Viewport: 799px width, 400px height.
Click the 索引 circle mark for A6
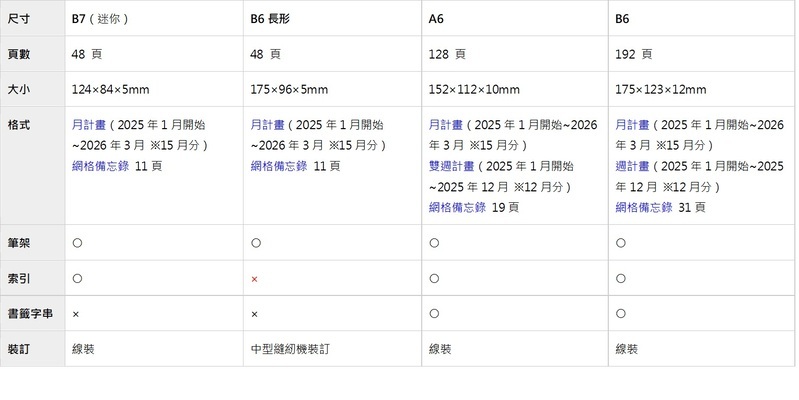click(x=433, y=279)
